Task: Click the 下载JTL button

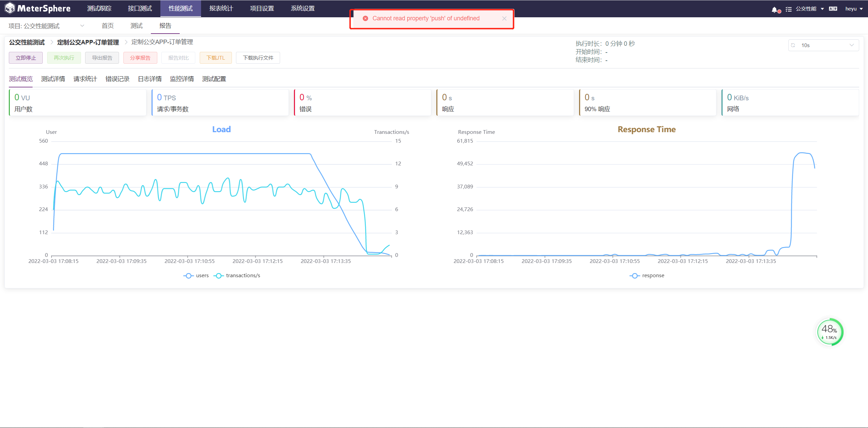Action: click(216, 58)
